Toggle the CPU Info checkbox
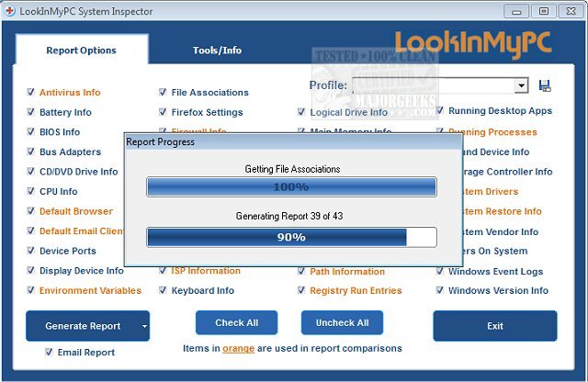Screen dimensions: 588x382 [31, 191]
